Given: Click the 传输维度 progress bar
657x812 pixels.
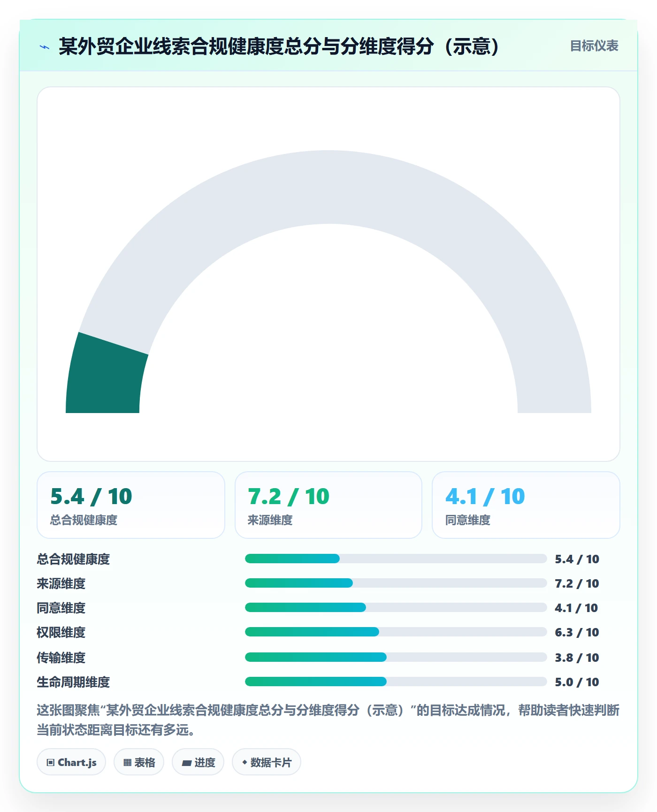Looking at the screenshot, I should pos(396,657).
